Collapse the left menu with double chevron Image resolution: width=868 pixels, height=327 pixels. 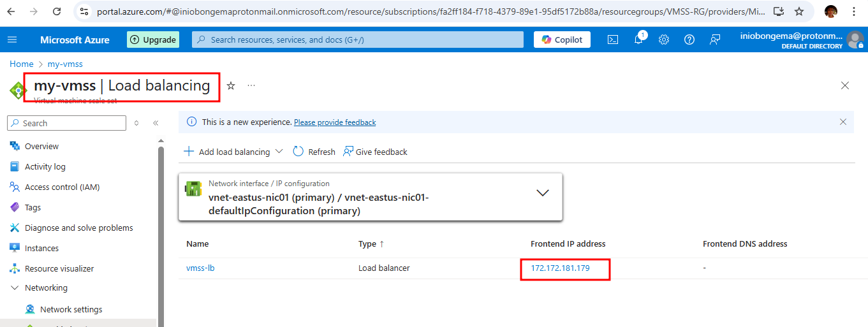(x=156, y=123)
